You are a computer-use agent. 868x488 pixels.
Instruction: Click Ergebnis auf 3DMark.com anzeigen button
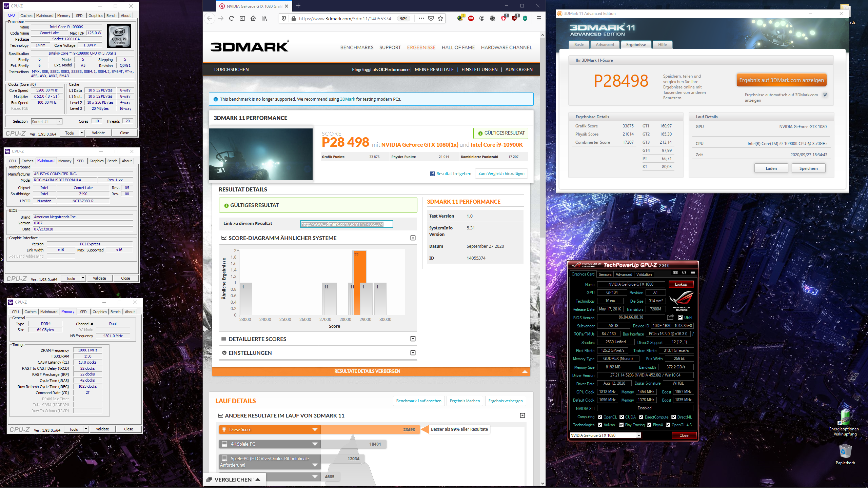[x=781, y=80]
